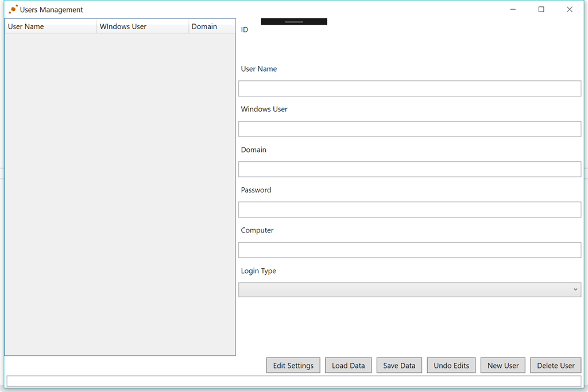Image resolution: width=588 pixels, height=392 pixels.
Task: Focus the User Name text field
Action: click(x=409, y=88)
